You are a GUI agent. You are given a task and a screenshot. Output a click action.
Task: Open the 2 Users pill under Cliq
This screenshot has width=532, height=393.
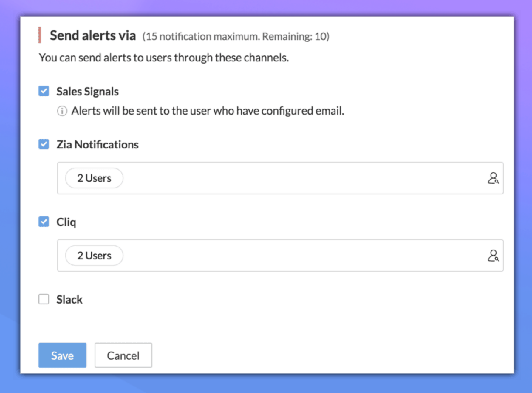(94, 256)
